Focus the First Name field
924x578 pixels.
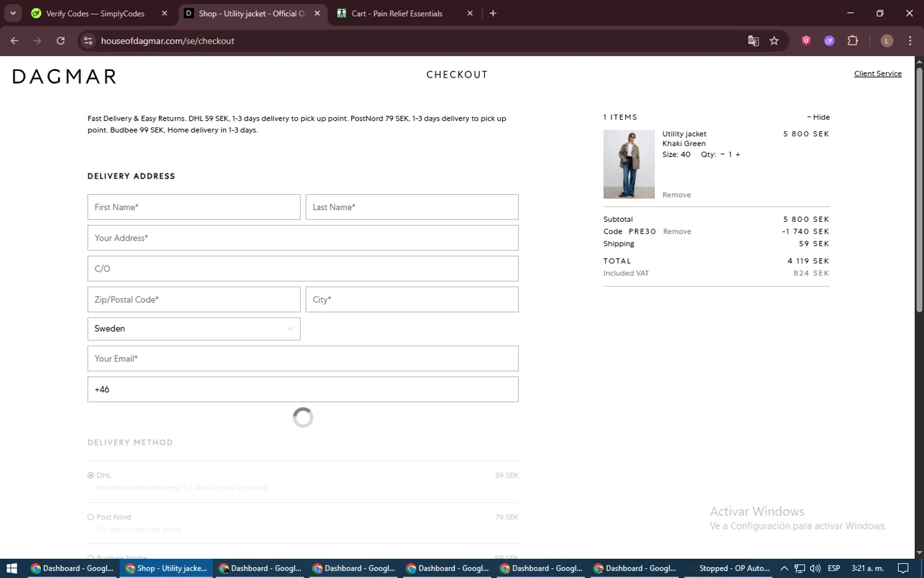coord(194,207)
